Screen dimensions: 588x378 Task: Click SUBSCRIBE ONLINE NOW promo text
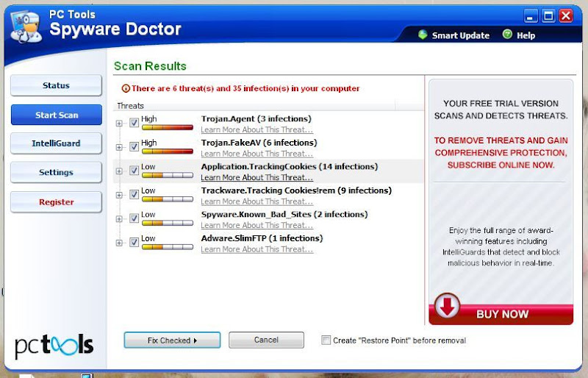pos(501,165)
